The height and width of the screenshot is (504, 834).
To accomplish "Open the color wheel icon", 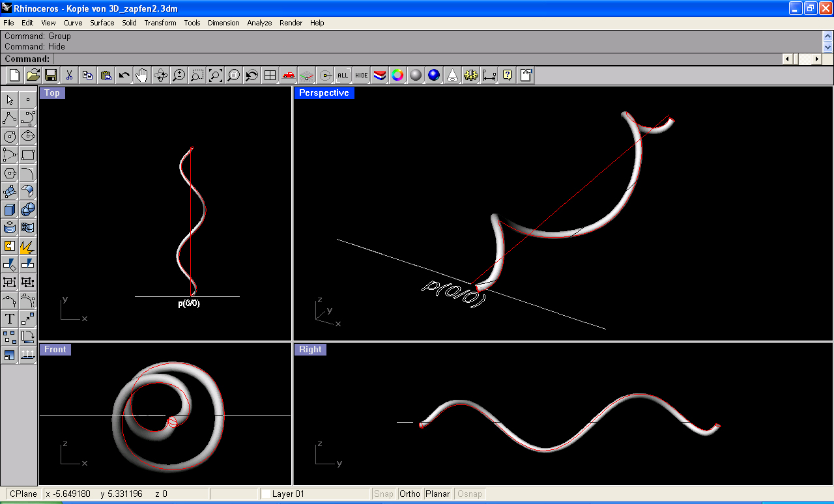I will [x=397, y=76].
